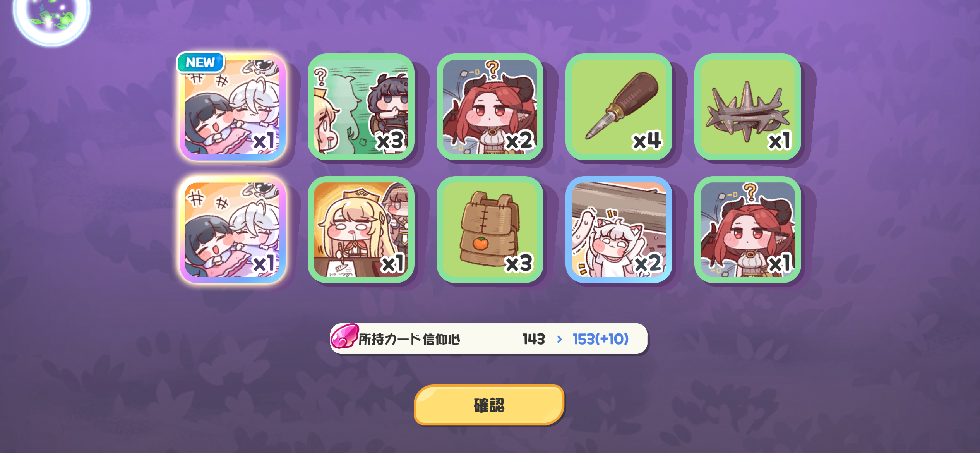The image size is (980, 453).
Task: Click the 143 current faith value
Action: [534, 339]
